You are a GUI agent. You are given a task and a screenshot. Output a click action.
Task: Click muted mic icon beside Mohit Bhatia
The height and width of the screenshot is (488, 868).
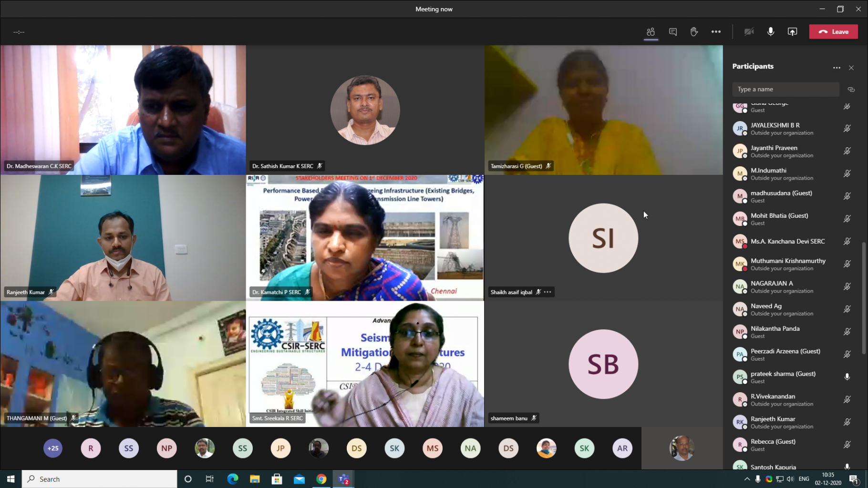point(847,219)
